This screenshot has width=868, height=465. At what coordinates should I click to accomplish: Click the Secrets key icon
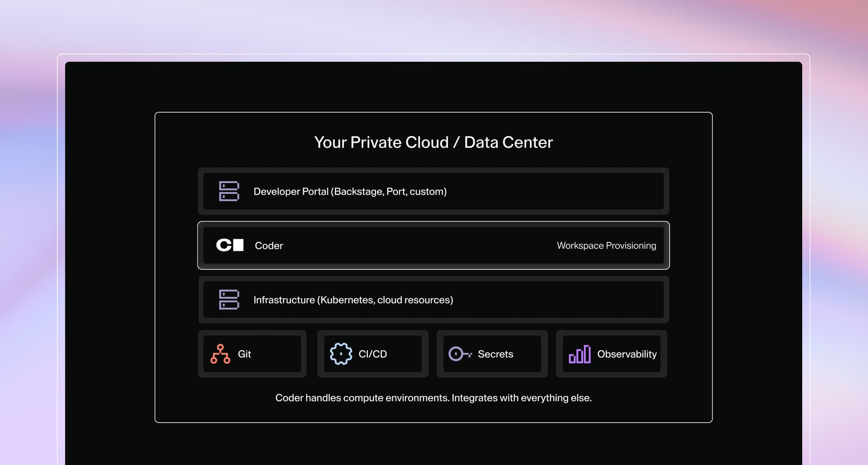tap(460, 354)
